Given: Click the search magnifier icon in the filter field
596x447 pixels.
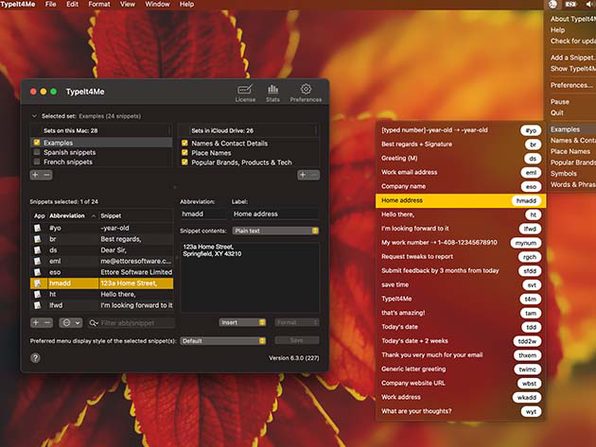Looking at the screenshot, I should click(x=93, y=323).
